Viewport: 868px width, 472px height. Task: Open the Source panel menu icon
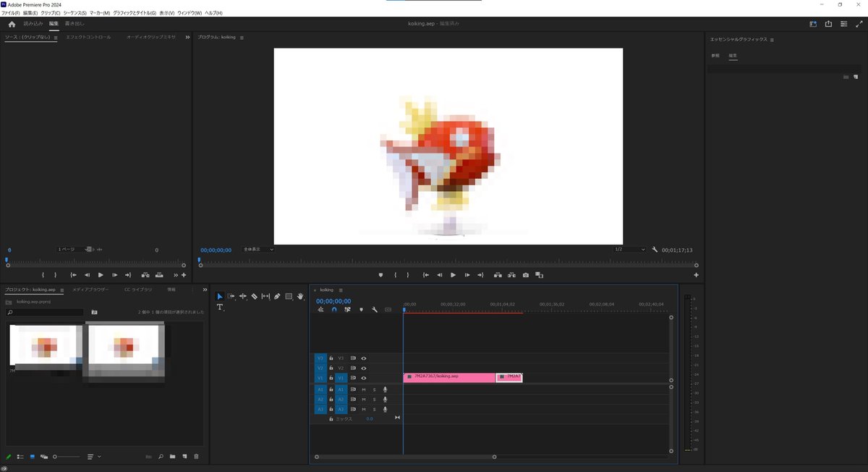coord(56,37)
